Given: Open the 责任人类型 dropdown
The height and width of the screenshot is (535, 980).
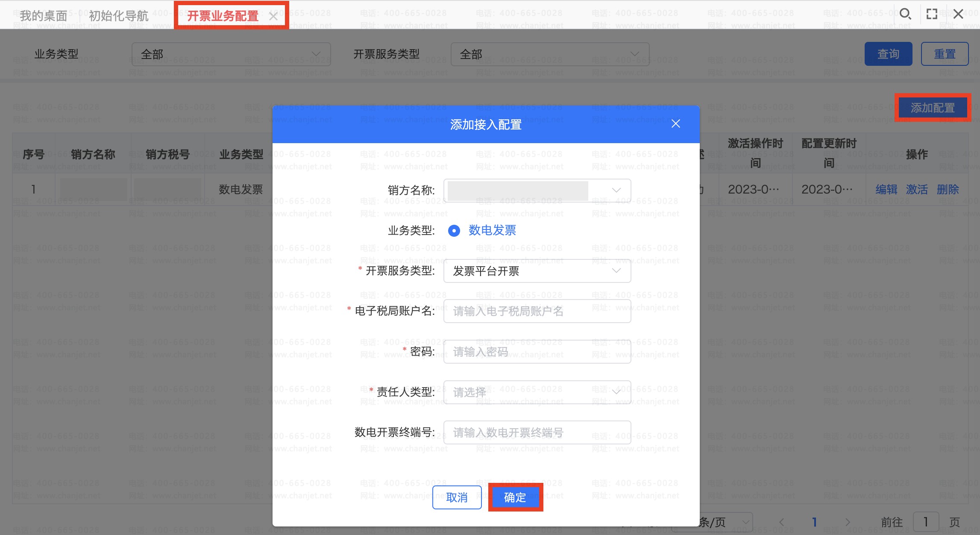Looking at the screenshot, I should (x=537, y=392).
